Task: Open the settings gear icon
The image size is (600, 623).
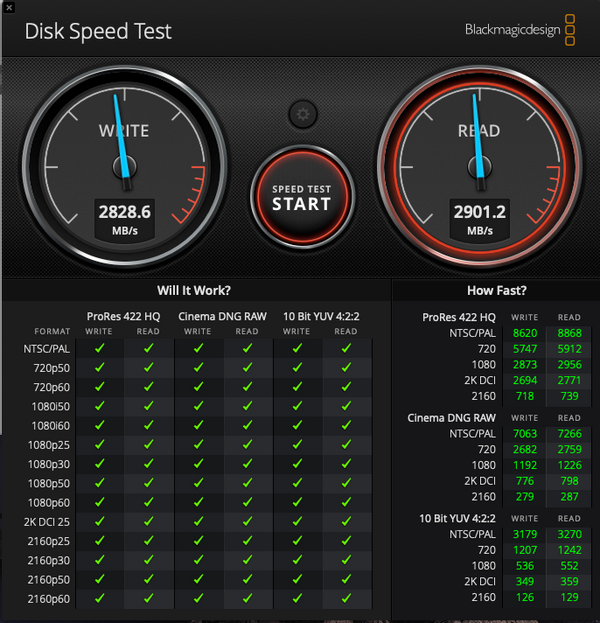Action: pos(303,114)
